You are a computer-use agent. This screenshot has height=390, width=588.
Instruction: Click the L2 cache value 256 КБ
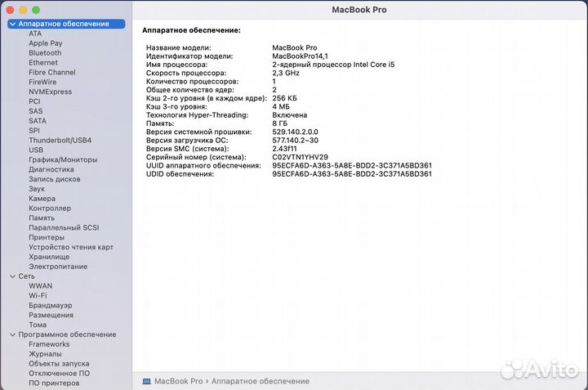coord(284,98)
